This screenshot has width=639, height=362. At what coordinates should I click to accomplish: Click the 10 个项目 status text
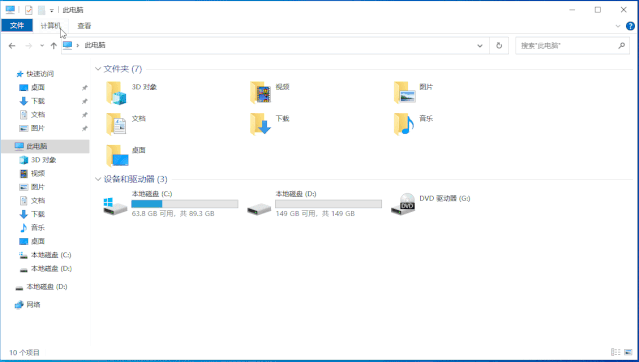(x=24, y=353)
